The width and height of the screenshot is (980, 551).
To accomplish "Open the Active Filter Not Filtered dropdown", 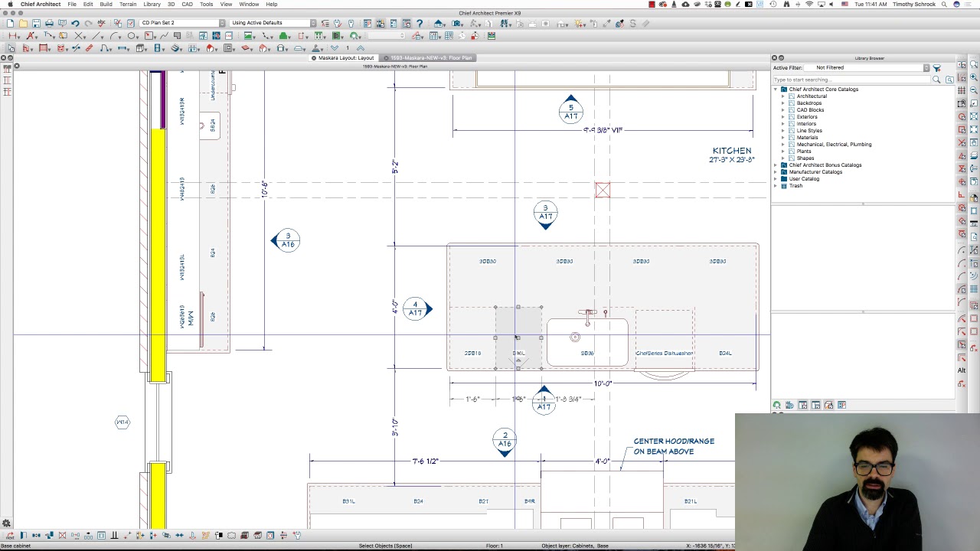I will (x=866, y=68).
